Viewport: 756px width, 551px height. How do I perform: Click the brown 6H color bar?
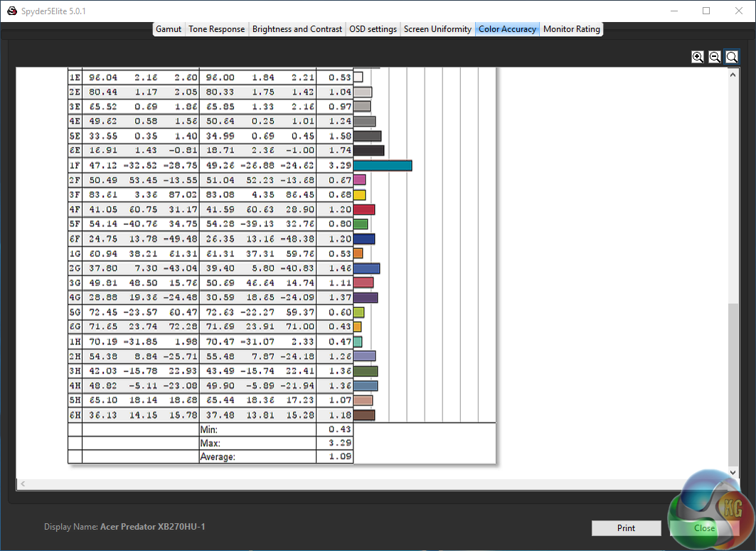pos(364,415)
